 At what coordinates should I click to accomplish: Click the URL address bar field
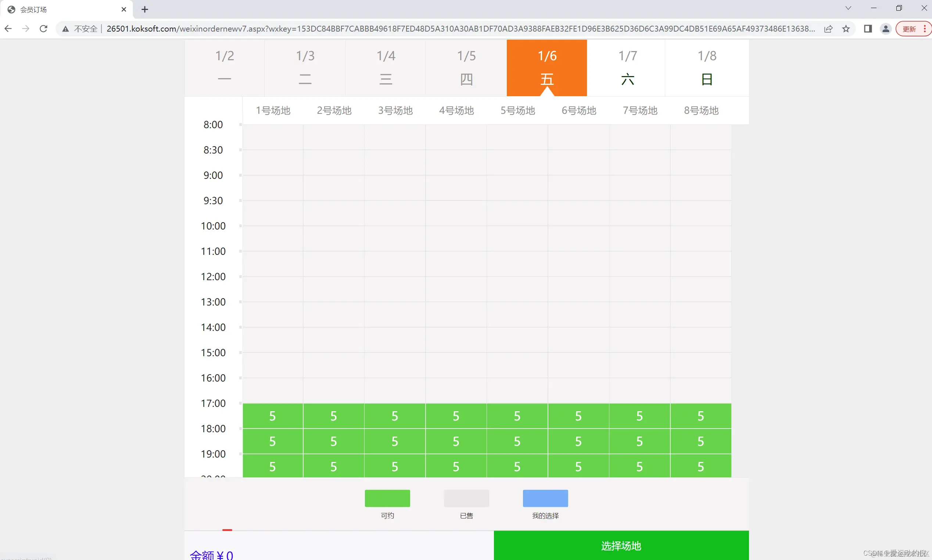tap(453, 29)
